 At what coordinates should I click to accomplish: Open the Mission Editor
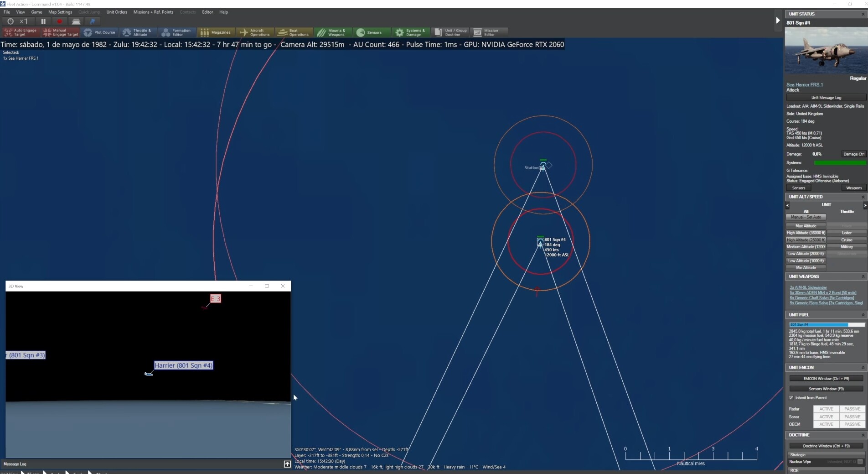click(489, 32)
